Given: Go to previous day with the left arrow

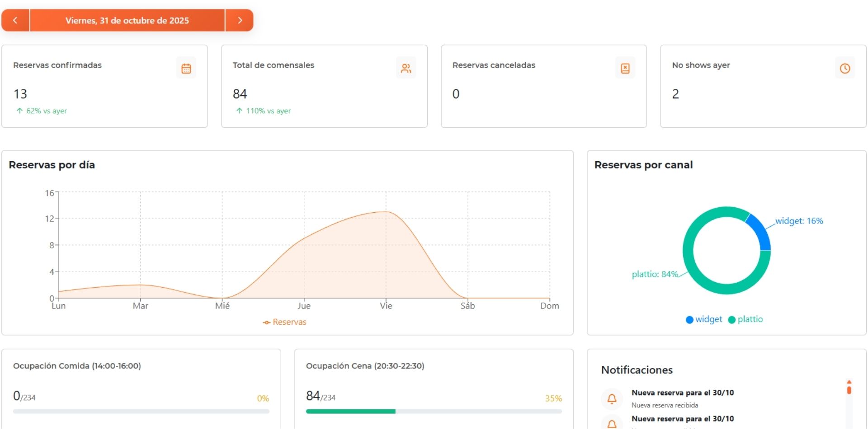Looking at the screenshot, I should [16, 20].
